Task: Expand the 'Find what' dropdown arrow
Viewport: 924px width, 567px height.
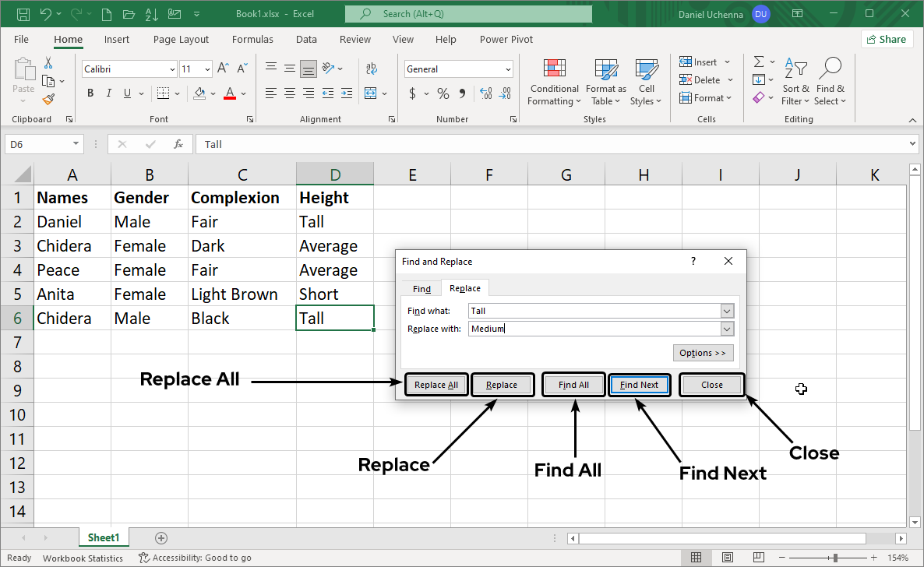Action: point(727,311)
